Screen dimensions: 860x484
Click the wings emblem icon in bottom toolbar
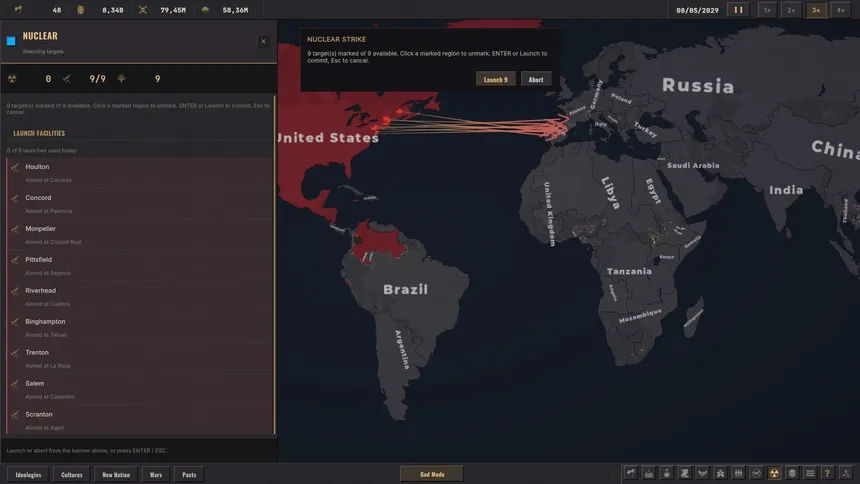click(x=703, y=473)
